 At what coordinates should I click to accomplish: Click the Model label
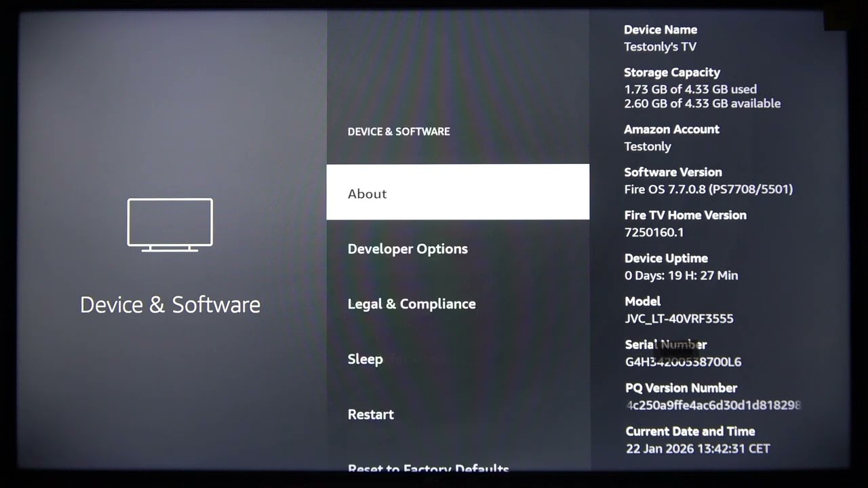click(x=642, y=302)
